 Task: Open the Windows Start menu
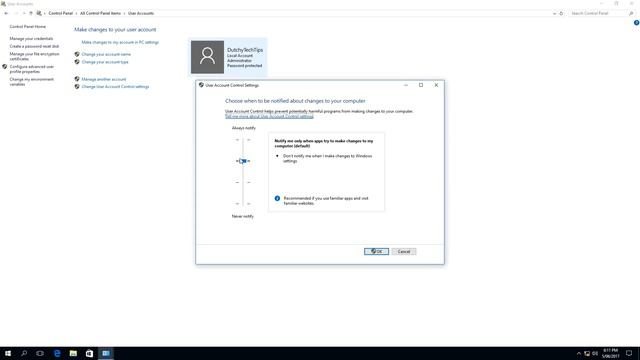8,353
